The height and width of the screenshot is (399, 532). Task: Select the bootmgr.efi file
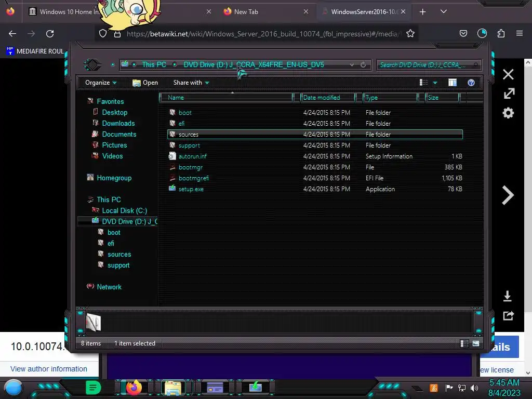(315, 178)
